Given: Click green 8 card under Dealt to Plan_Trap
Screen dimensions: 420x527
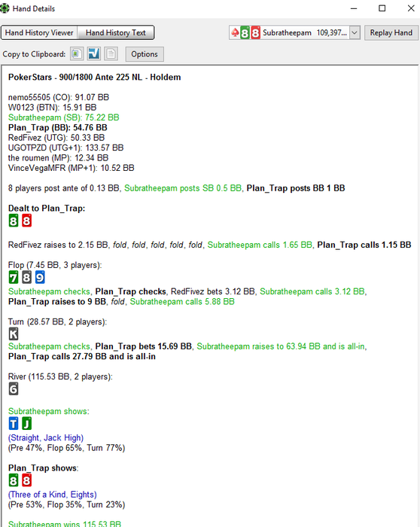Looking at the screenshot, I should [x=14, y=221].
